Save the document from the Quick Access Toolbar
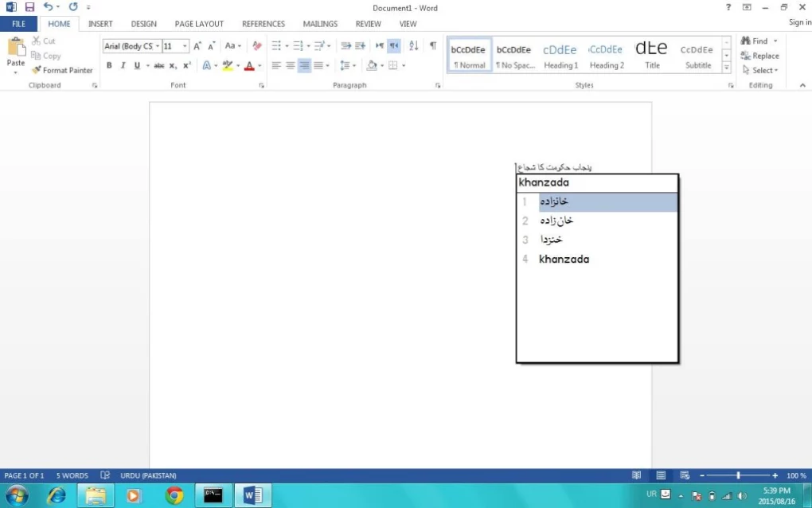Image resolution: width=812 pixels, height=508 pixels. click(29, 7)
